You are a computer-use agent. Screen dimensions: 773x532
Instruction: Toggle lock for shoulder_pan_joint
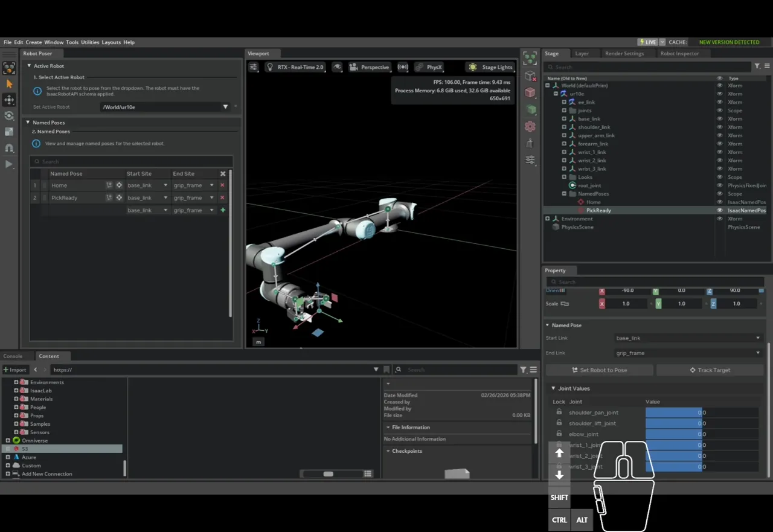(559, 412)
